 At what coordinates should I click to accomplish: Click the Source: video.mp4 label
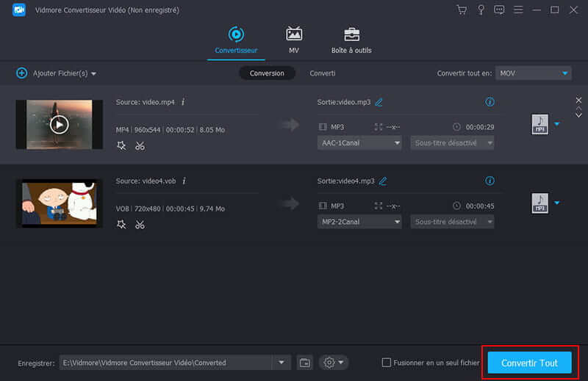pyautogui.click(x=145, y=102)
